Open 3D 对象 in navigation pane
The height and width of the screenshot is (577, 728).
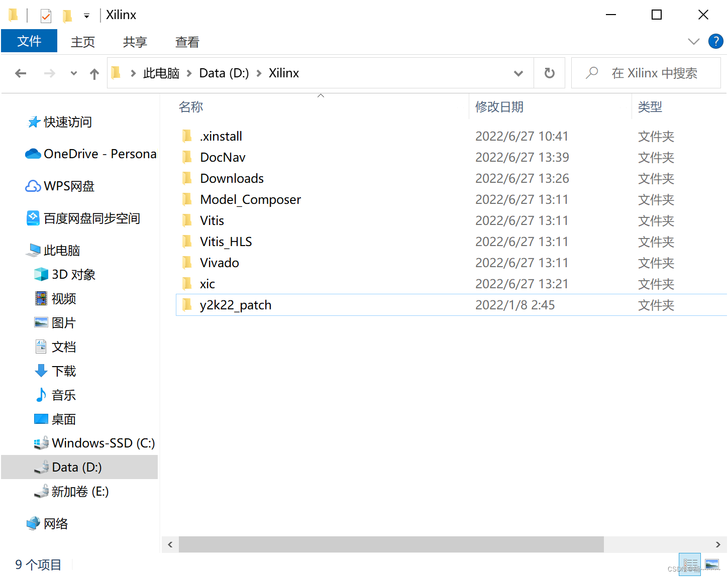[x=65, y=274]
